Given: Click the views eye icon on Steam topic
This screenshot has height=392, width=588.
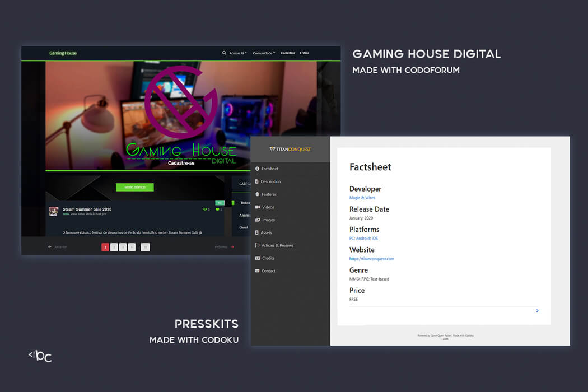Looking at the screenshot, I should click(x=205, y=209).
